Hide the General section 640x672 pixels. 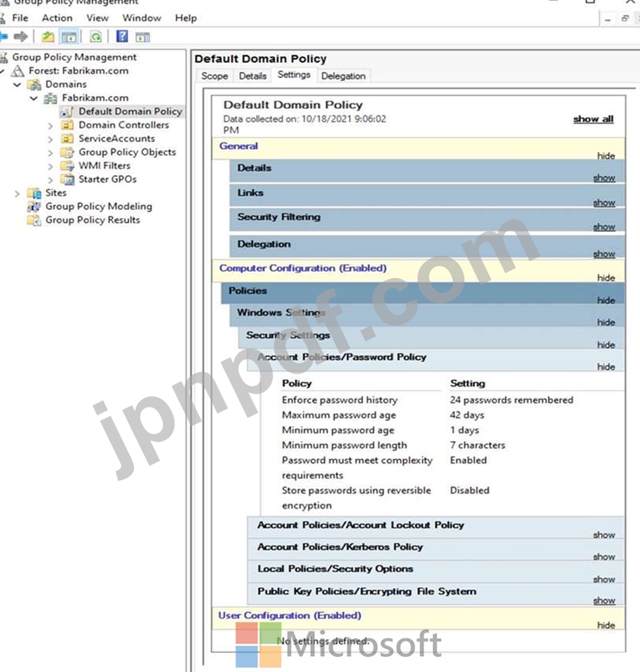[x=606, y=155]
